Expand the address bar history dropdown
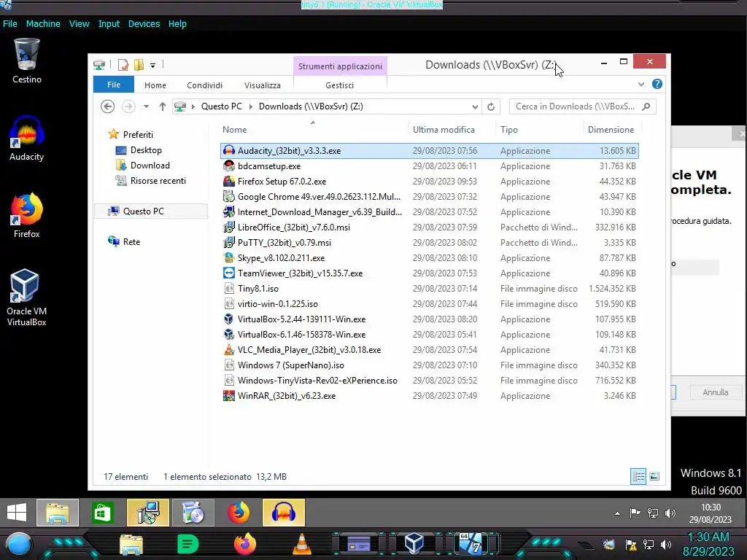 coord(475,106)
